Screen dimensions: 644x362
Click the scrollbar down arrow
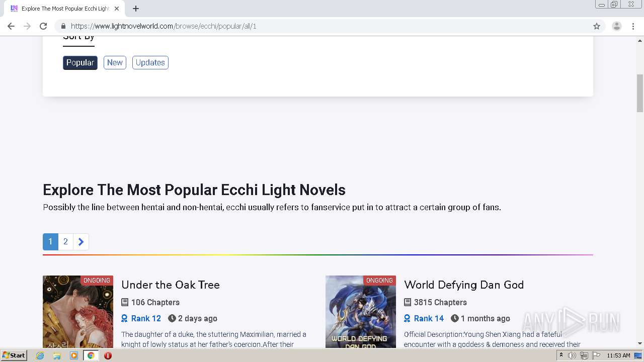pyautogui.click(x=640, y=343)
